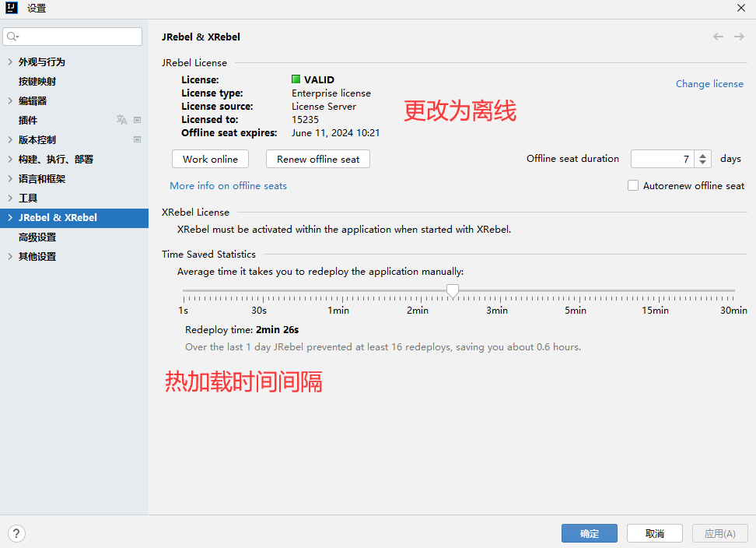The width and height of the screenshot is (756, 548).
Task: Click the 应用(A) apply button
Action: coord(720,533)
